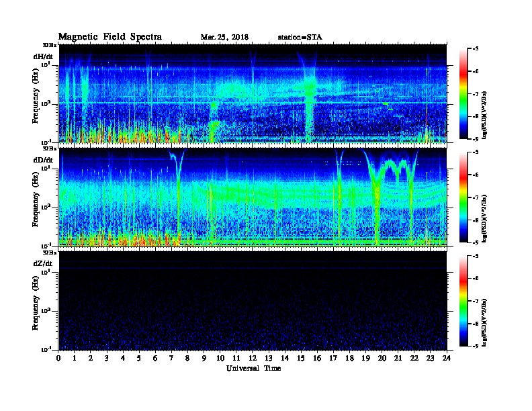Click hour tick label "18" on time axis
Image resolution: width=532 pixels, height=411 pixels.
click(x=349, y=358)
